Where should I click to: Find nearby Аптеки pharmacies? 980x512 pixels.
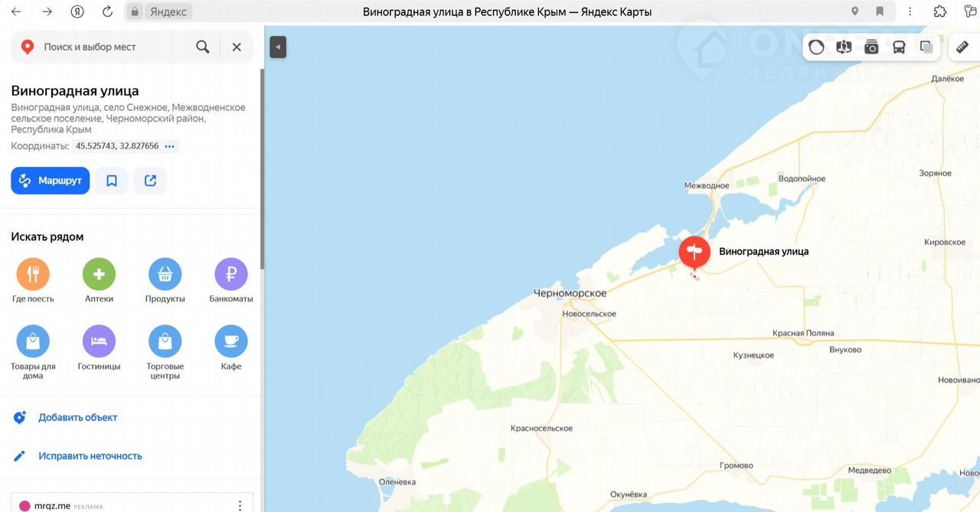99,281
